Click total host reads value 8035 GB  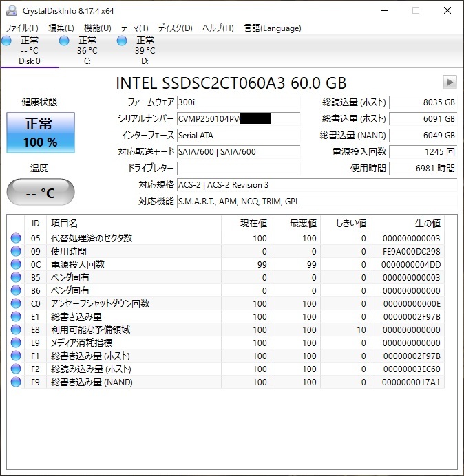423,102
